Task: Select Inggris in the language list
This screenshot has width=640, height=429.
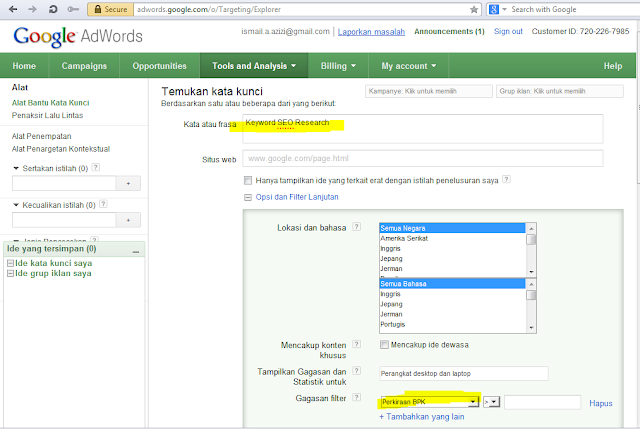Action: tap(452, 294)
